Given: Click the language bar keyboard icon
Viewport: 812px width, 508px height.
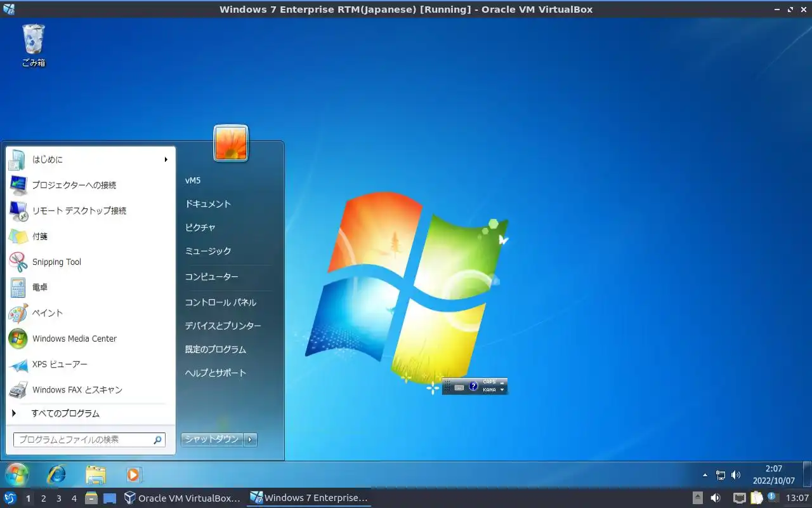Looking at the screenshot, I should 459,387.
